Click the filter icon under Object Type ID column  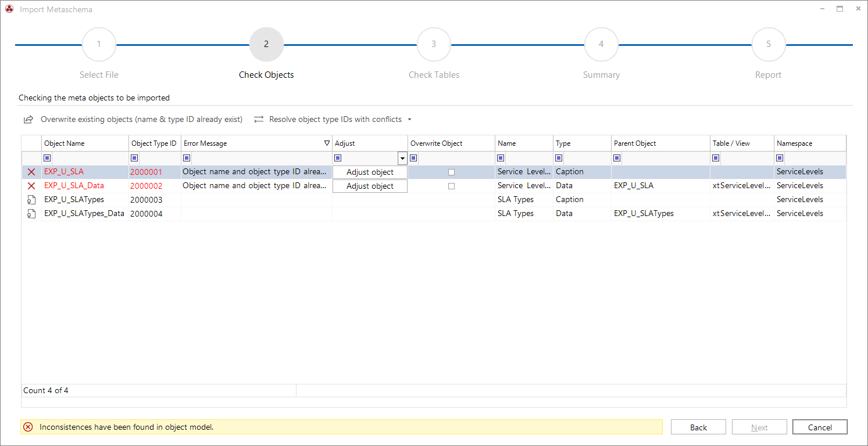pyautogui.click(x=134, y=158)
